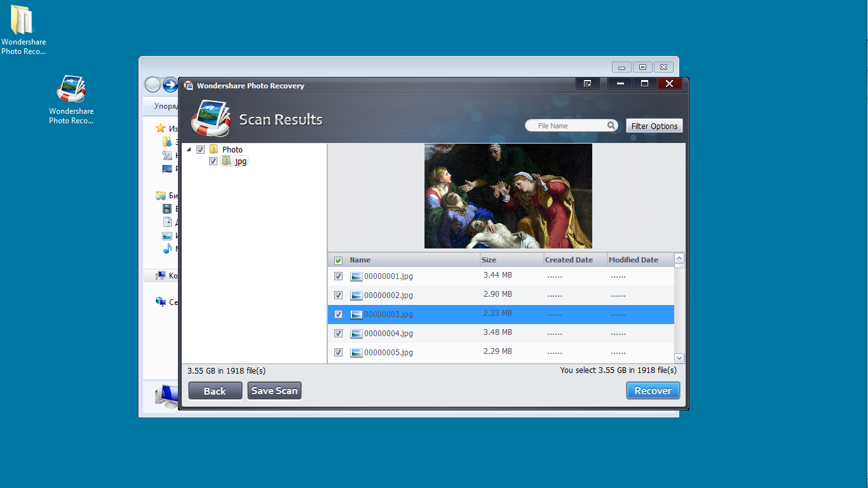Select the Photo folder icon in tree

pos(214,149)
